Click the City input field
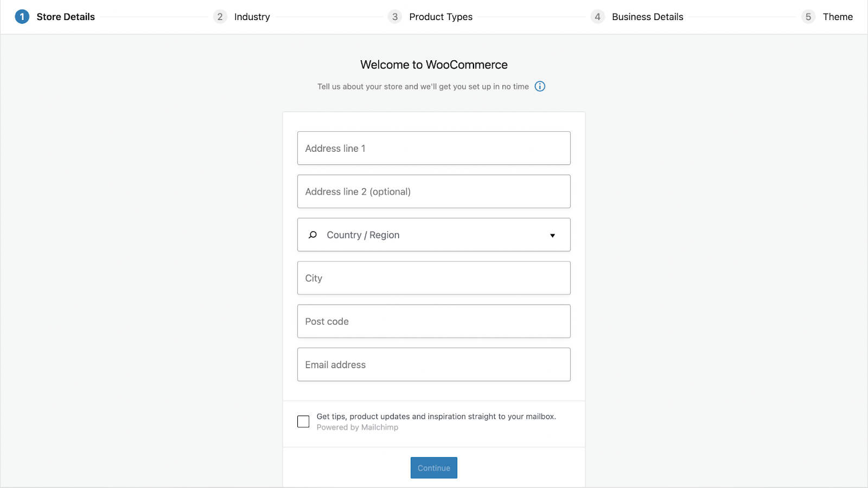The image size is (868, 488). [433, 278]
